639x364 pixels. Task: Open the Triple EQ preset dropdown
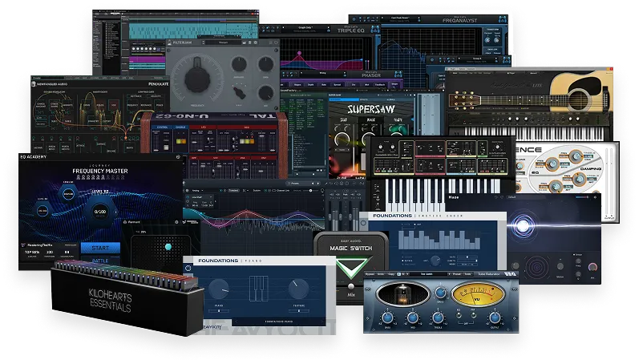pyautogui.click(x=305, y=28)
